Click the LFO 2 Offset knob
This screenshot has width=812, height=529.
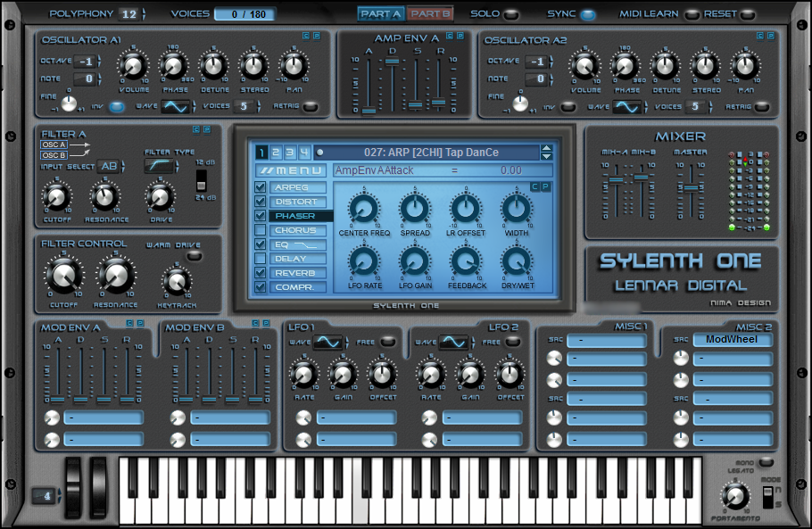(x=510, y=374)
